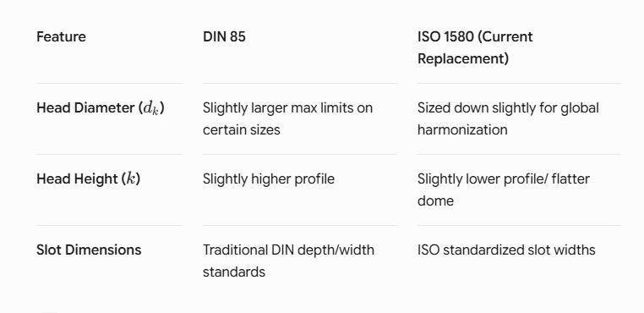Viewport: 644px width, 313px height.
Task: Click "Traditional DIN depth/width standards" cell
Action: click(x=288, y=261)
